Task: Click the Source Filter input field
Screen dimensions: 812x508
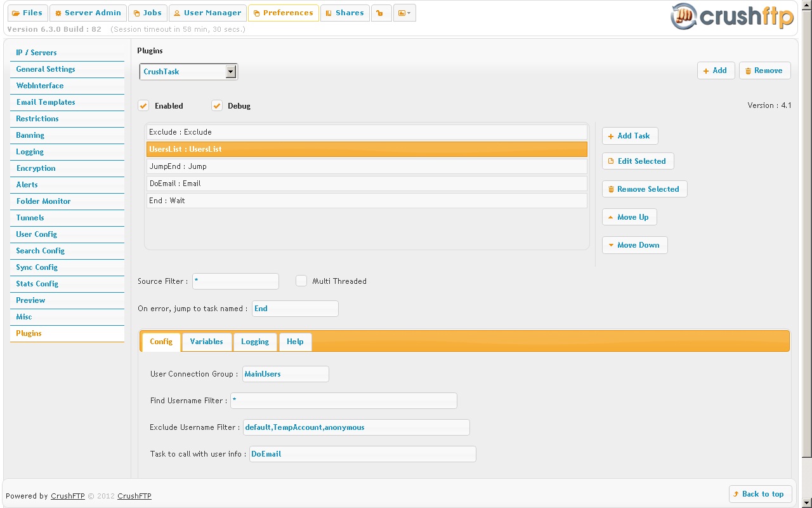Action: pyautogui.click(x=235, y=281)
